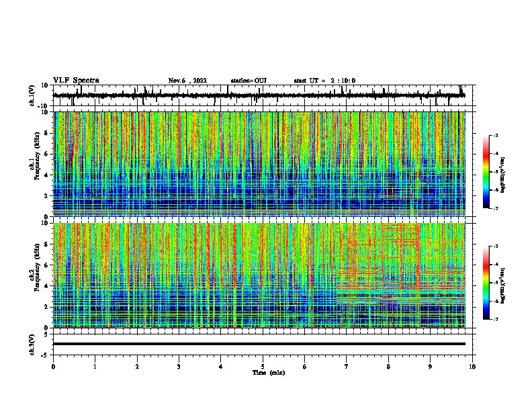Click the ch.1 "Frequency (kHz)" axis label
Image resolution: width=532 pixels, height=411 pixels.
37,156
